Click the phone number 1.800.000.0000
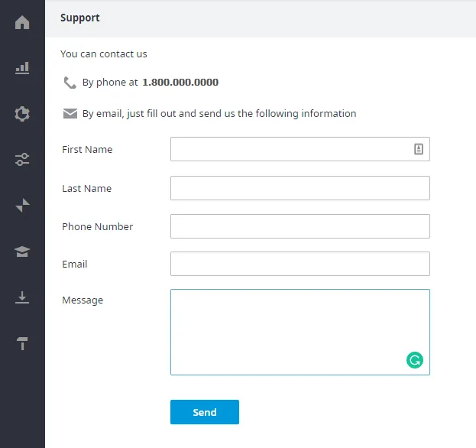 pos(180,83)
